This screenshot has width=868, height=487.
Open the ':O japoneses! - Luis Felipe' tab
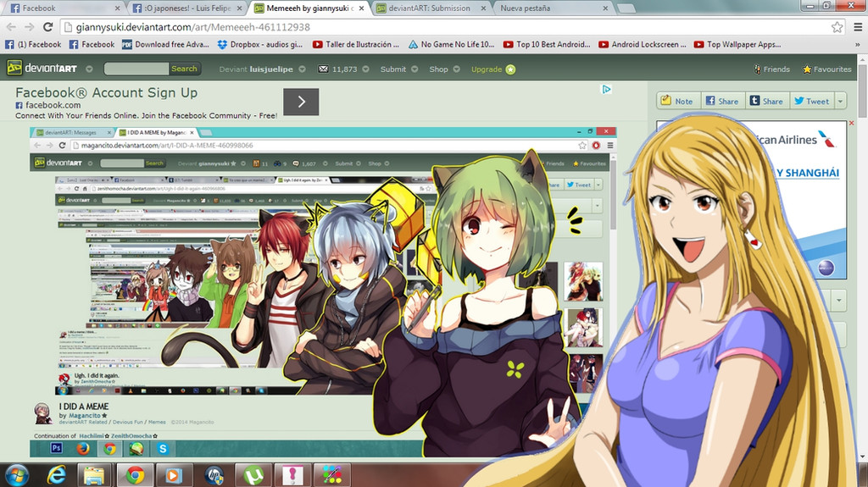point(186,8)
